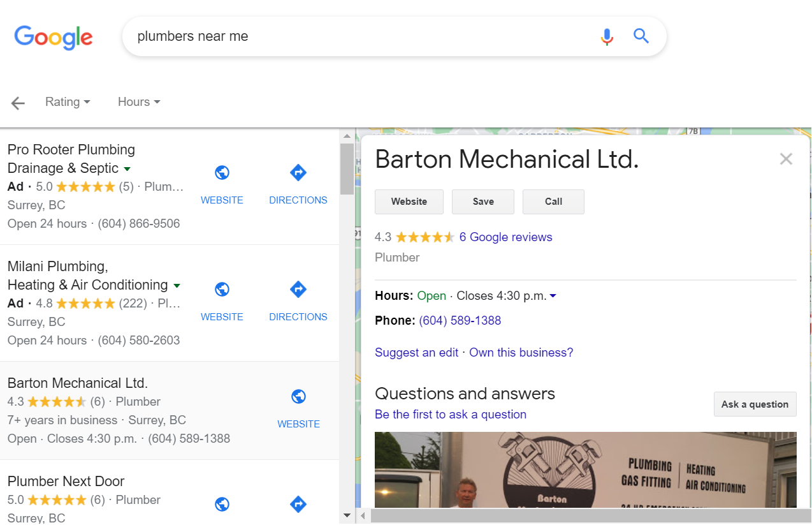Click the Call button
The height and width of the screenshot is (525, 812).
click(x=553, y=202)
